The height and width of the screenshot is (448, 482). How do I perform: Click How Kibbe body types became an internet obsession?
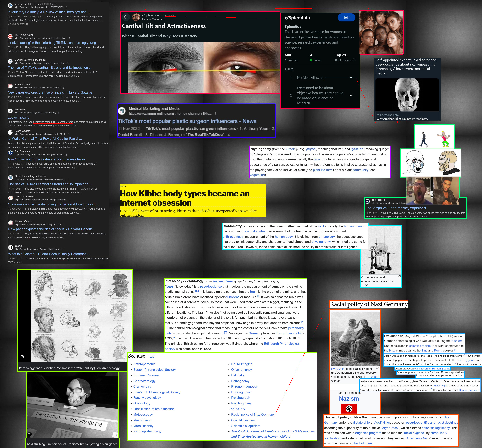point(185,198)
